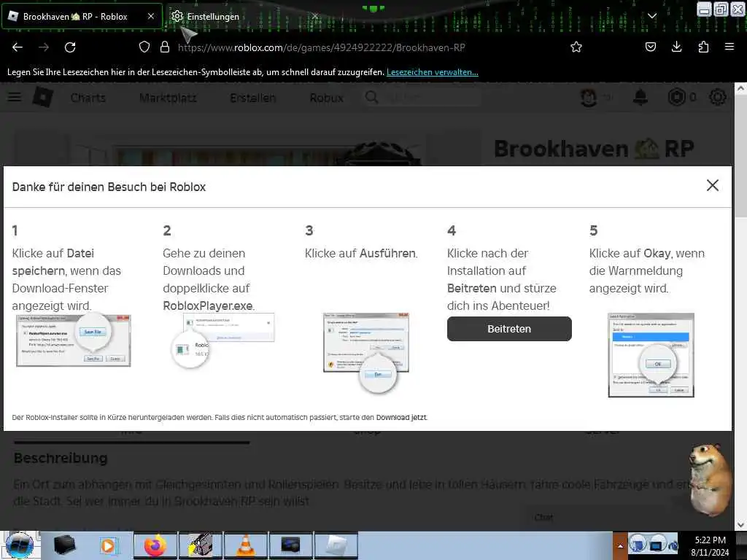The image size is (747, 560).
Task: Click the Okay warning step illustration
Action: 651,355
